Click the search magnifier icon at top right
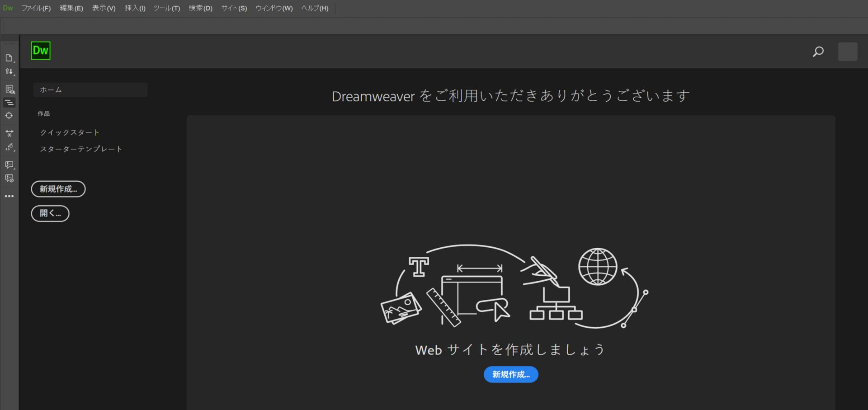This screenshot has height=410, width=868. click(818, 52)
